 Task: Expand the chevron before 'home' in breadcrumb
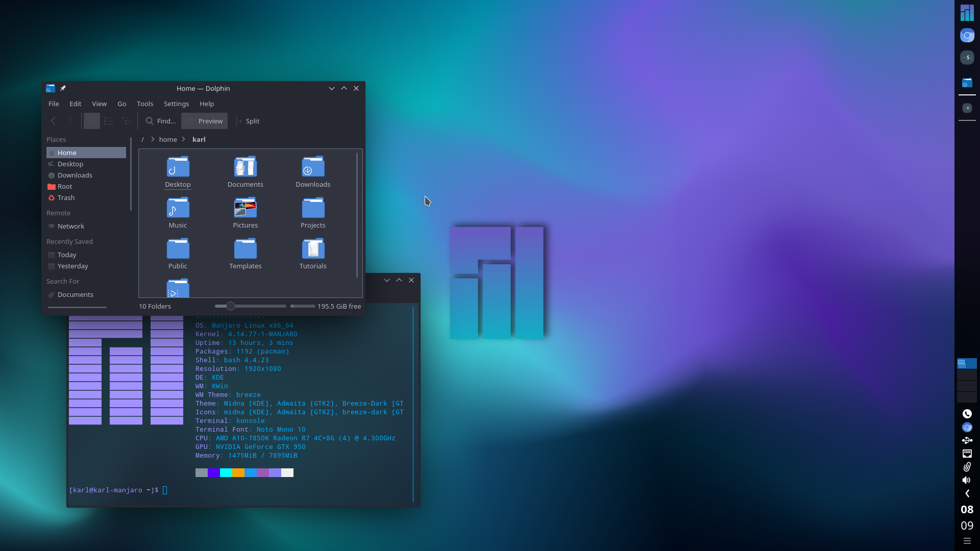tap(152, 139)
